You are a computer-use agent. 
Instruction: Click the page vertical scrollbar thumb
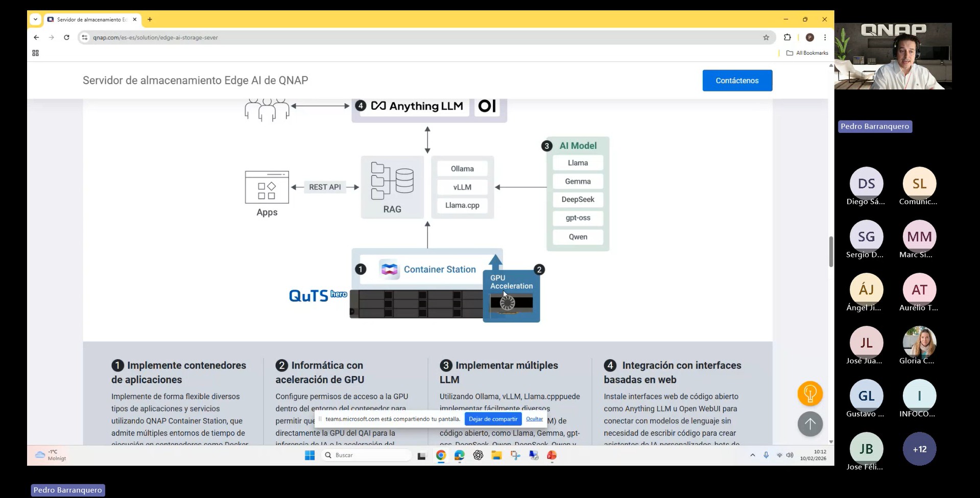[x=831, y=251]
